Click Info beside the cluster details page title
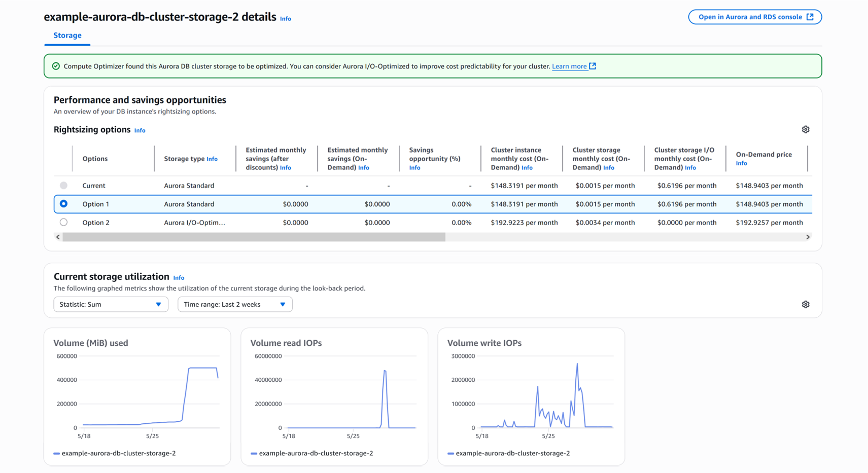Image resolution: width=868 pixels, height=473 pixels. click(286, 19)
